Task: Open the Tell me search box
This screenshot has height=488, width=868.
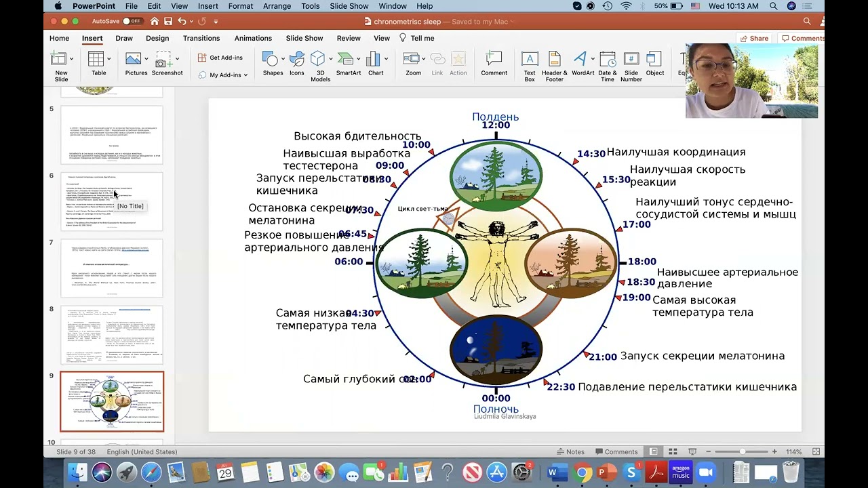Action: click(x=417, y=39)
